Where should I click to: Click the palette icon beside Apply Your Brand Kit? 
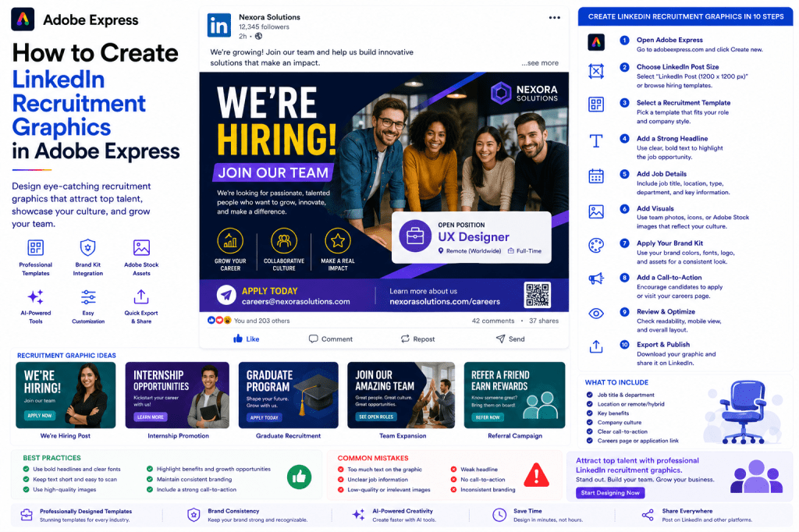(x=596, y=246)
